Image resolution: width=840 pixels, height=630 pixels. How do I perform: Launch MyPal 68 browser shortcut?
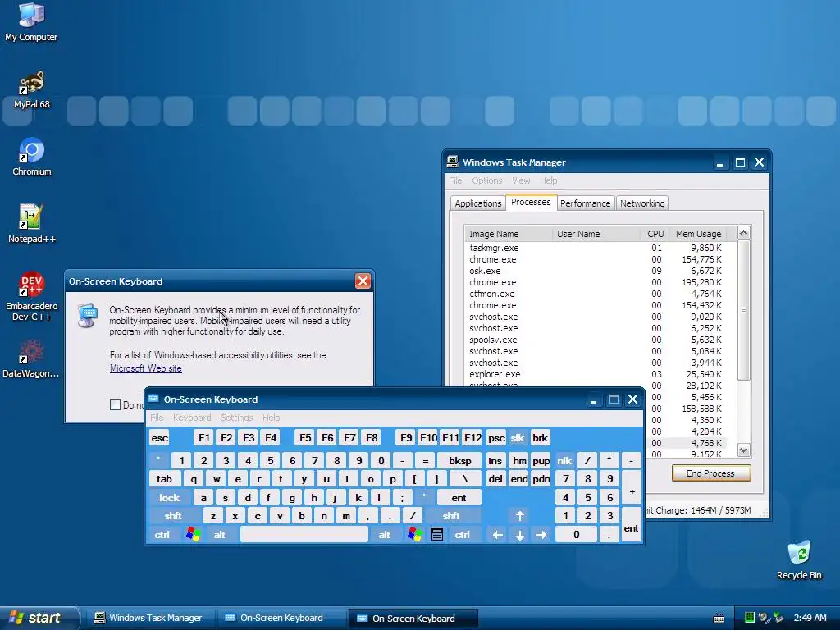(31, 89)
